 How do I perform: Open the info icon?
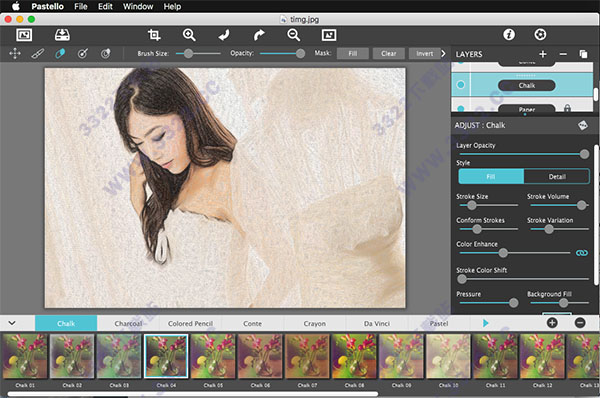tap(509, 35)
